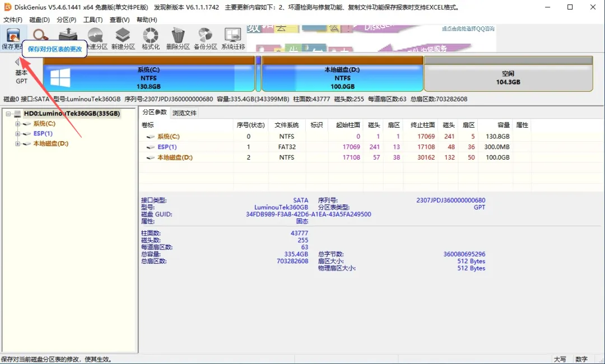Select the thin ESP partition bar in disk map
This screenshot has height=364, width=605.
pos(258,74)
